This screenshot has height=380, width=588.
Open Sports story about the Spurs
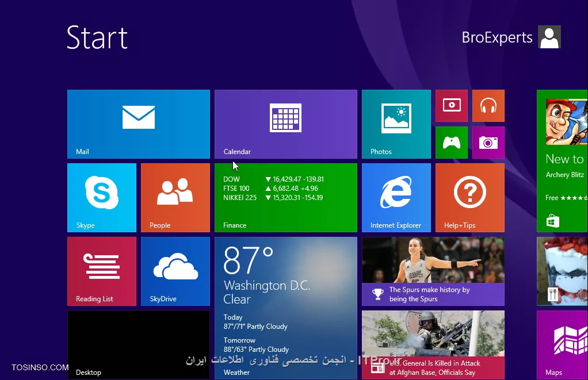433,271
